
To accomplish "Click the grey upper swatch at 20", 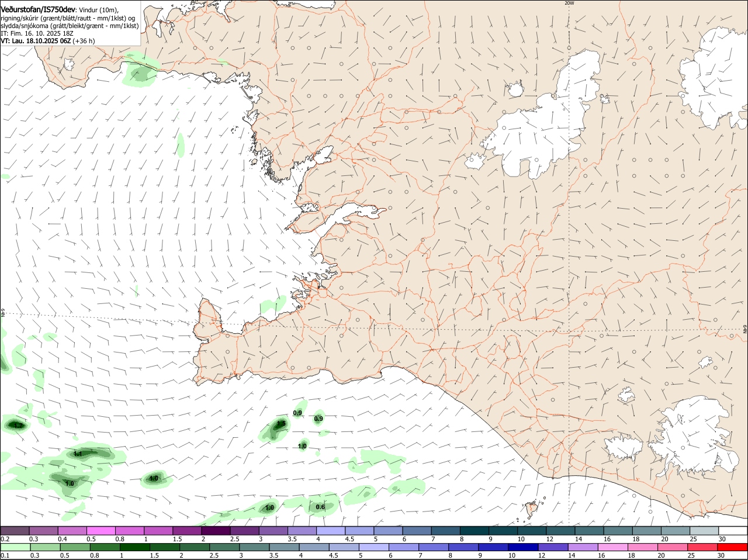I will pyautogui.click(x=676, y=531).
